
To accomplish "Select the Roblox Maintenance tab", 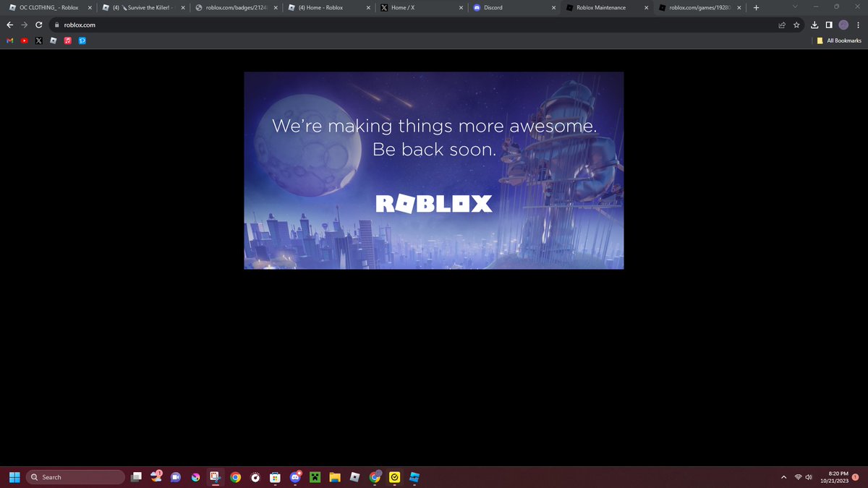I will coord(606,8).
